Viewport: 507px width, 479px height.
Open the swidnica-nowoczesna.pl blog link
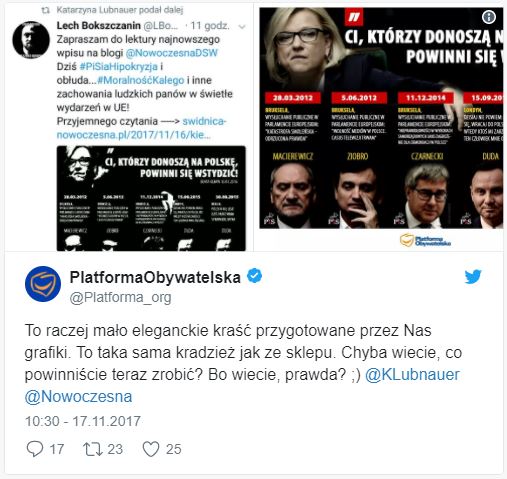[x=142, y=128]
